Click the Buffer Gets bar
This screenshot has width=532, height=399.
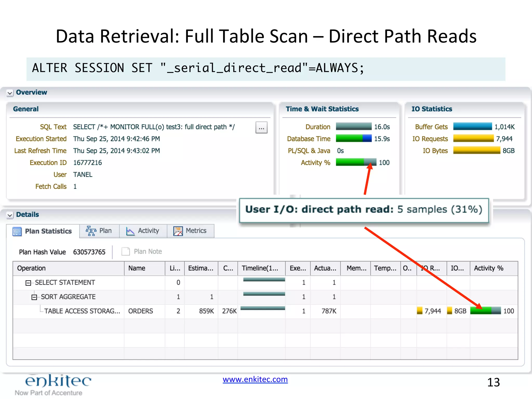473,127
